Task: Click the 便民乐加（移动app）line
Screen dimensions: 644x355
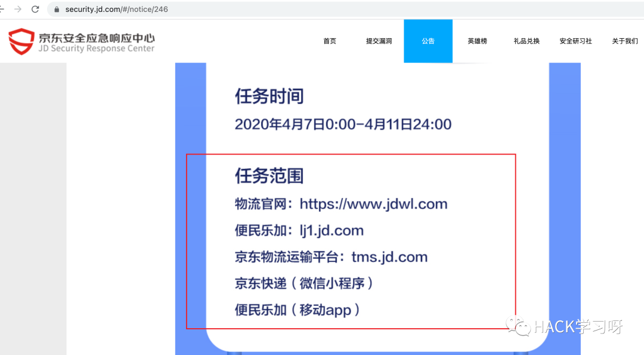Action: 298,310
